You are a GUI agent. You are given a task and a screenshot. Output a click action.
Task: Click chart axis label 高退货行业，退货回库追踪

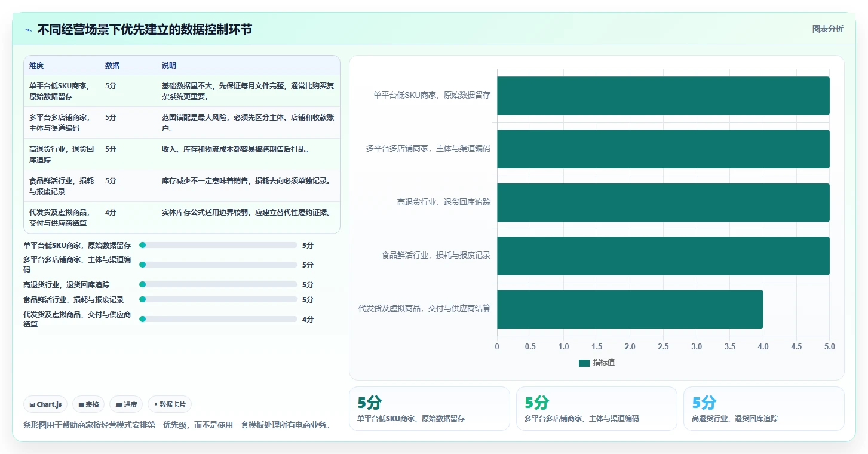[x=444, y=202]
